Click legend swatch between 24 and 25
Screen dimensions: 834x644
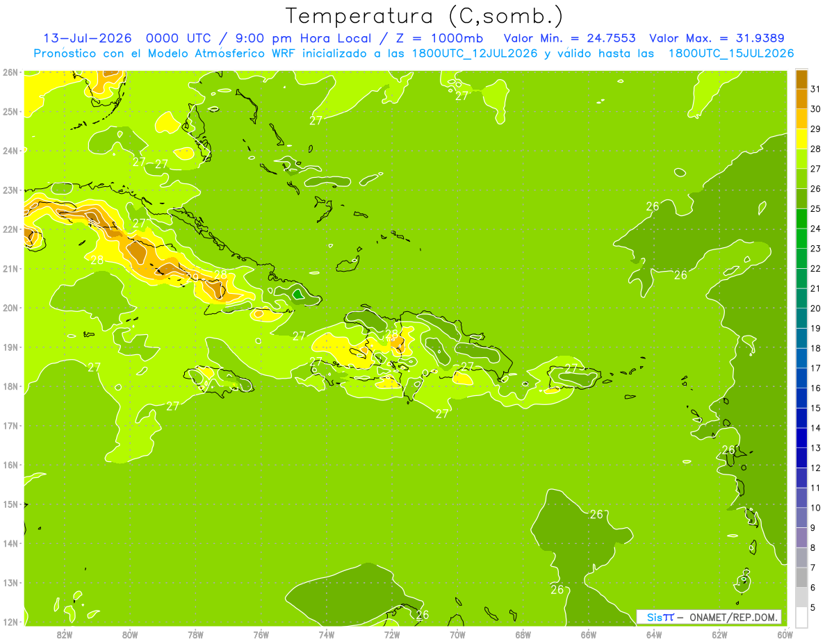pyautogui.click(x=801, y=219)
